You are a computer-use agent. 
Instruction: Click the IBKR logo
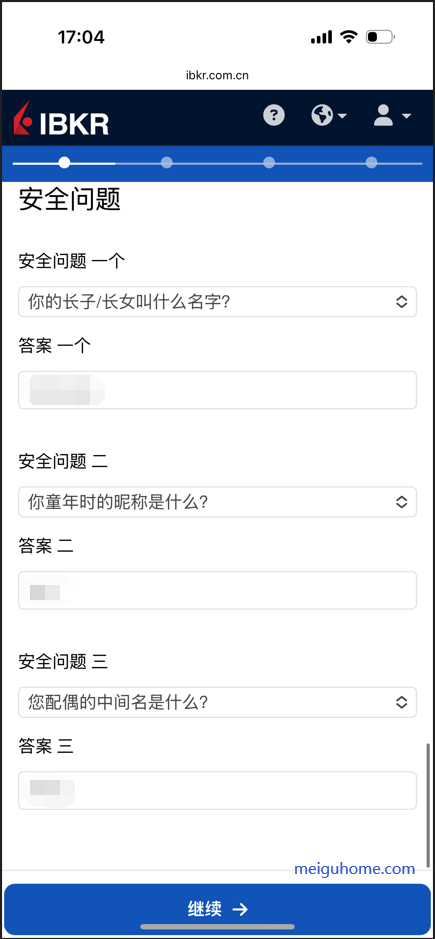pos(61,119)
